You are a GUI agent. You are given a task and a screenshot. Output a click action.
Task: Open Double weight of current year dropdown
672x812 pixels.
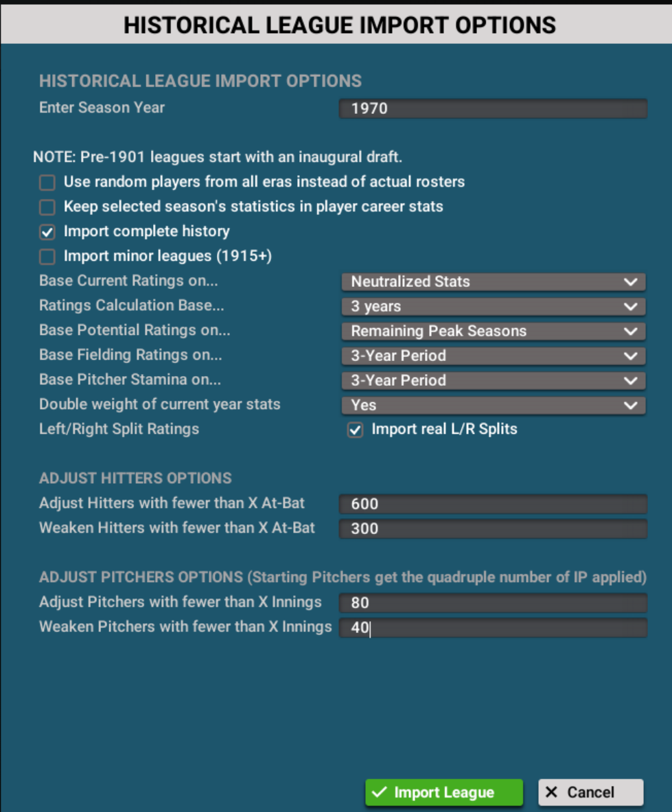[x=493, y=405]
